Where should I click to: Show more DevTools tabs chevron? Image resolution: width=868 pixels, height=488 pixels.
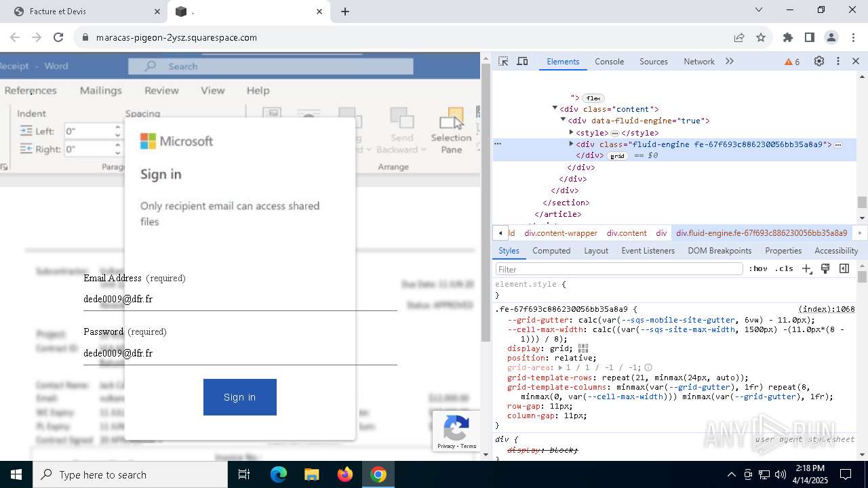[x=730, y=61]
